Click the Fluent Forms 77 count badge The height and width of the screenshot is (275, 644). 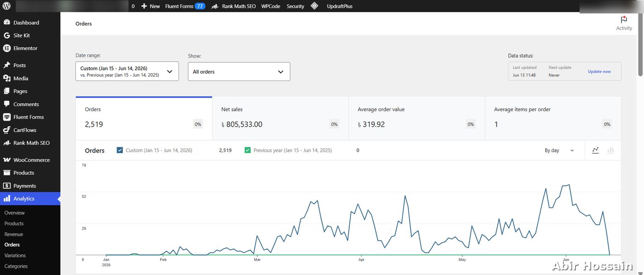coord(200,6)
